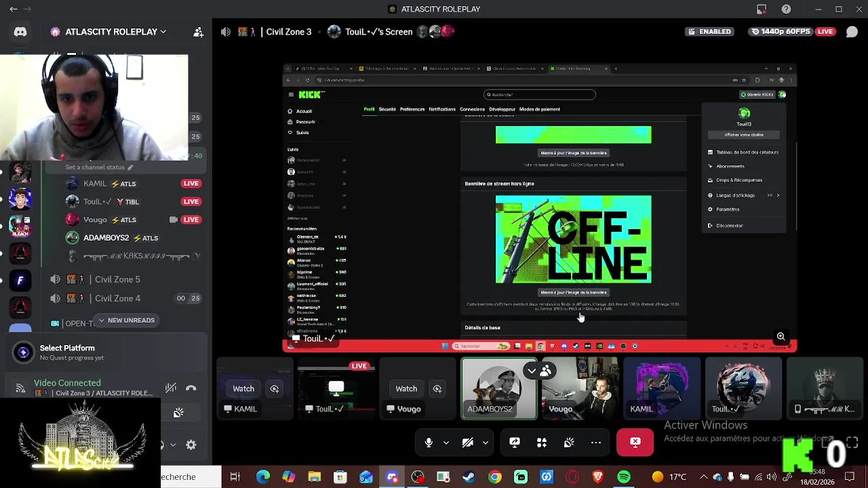868x488 pixels.
Task: Click the OFF-LINE banner image in stream
Action: point(574,239)
